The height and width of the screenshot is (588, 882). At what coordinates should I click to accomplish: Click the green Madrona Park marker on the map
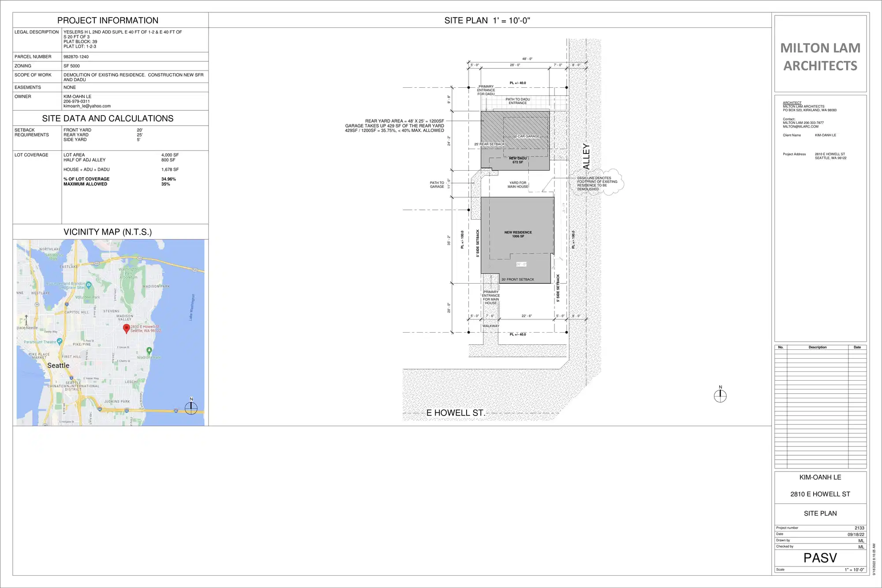[149, 351]
